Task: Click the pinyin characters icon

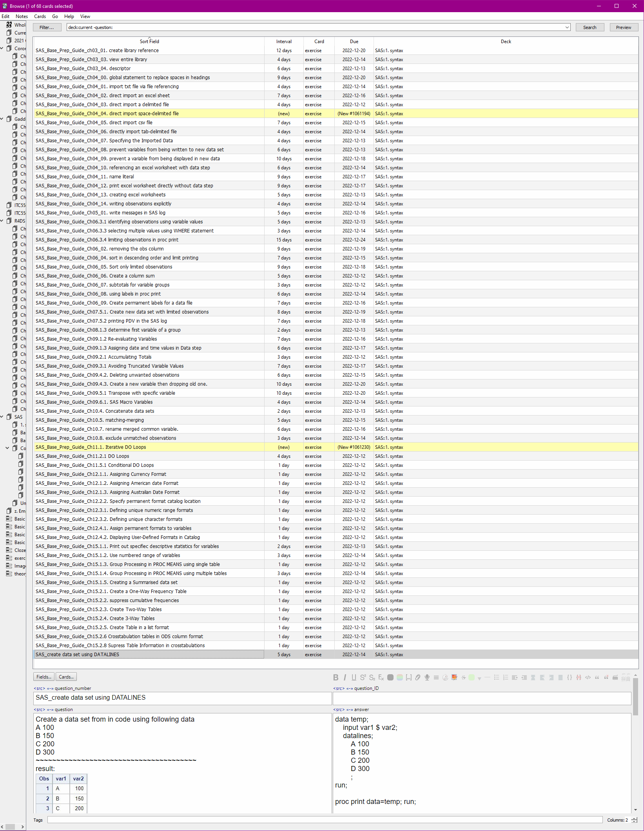Action: (626, 678)
